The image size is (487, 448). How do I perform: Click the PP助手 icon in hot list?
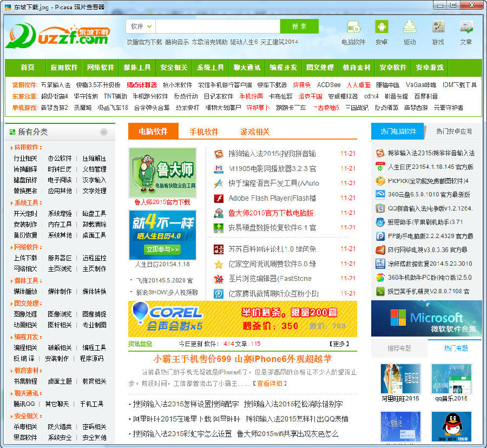coord(380,236)
